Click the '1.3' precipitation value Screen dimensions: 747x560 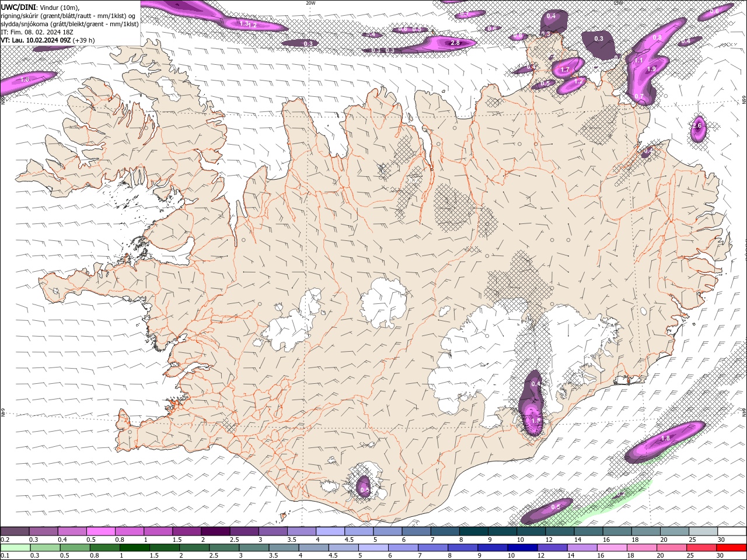point(244,24)
